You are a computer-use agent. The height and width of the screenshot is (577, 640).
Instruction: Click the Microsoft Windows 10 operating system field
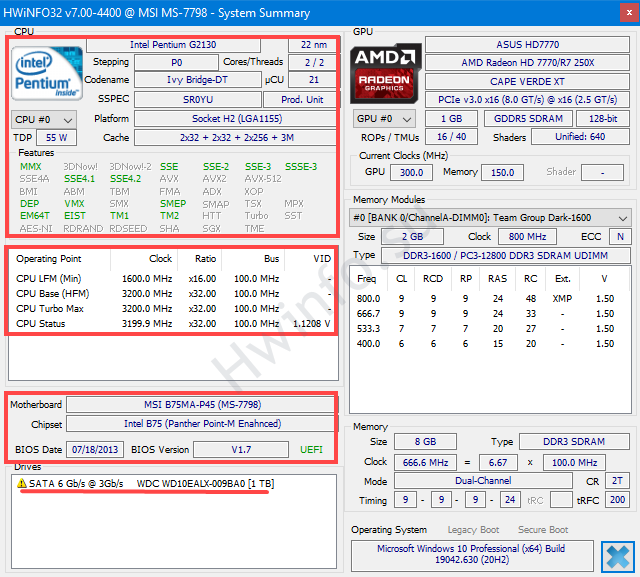471,556
